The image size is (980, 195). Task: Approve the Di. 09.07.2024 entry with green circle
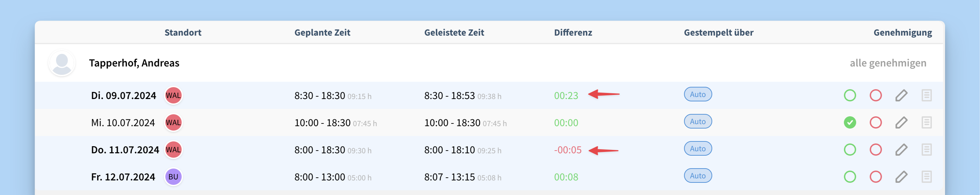[850, 95]
